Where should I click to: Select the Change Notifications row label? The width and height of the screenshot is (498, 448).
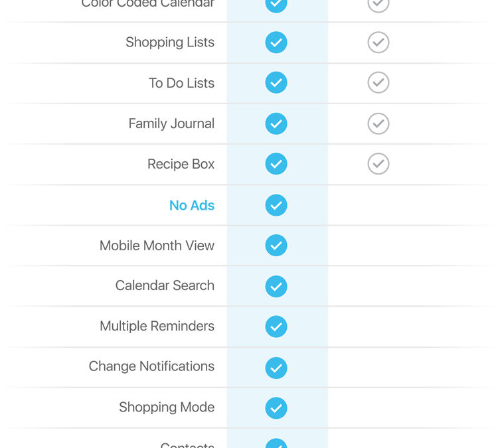(151, 366)
